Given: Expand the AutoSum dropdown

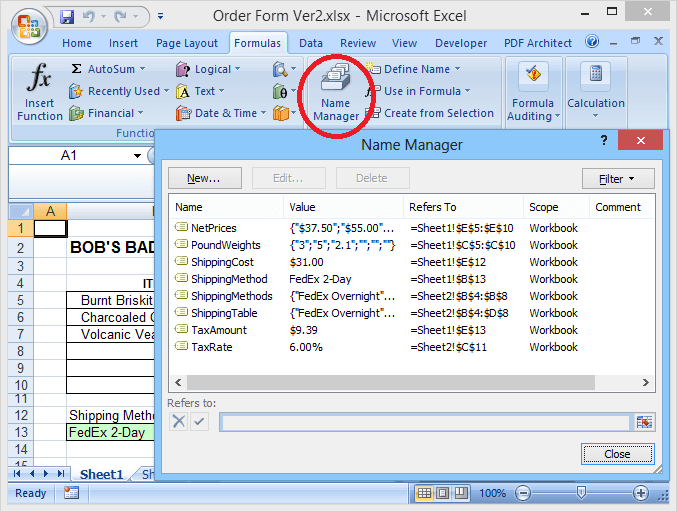Looking at the screenshot, I should [x=142, y=69].
